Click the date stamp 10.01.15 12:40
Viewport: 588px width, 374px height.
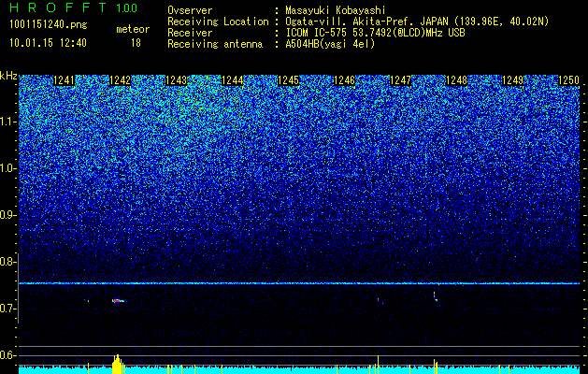pyautogui.click(x=48, y=43)
